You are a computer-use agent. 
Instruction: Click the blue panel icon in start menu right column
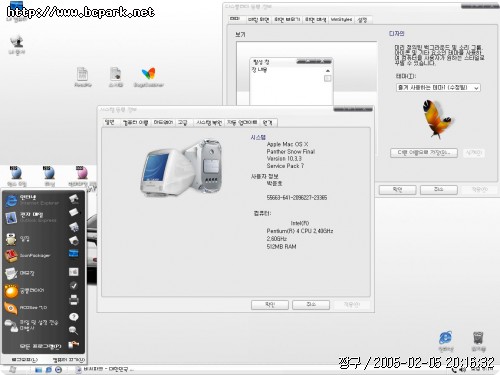tap(73, 253)
